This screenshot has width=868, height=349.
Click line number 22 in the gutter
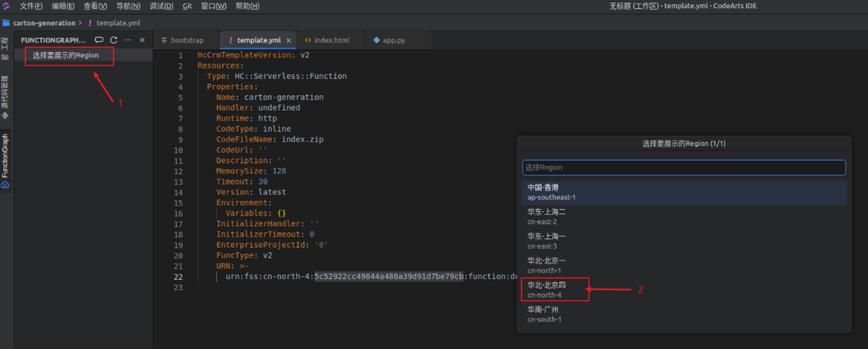click(x=178, y=277)
